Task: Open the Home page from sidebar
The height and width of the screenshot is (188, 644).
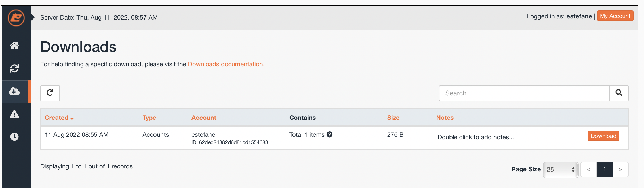Action: coord(14,45)
